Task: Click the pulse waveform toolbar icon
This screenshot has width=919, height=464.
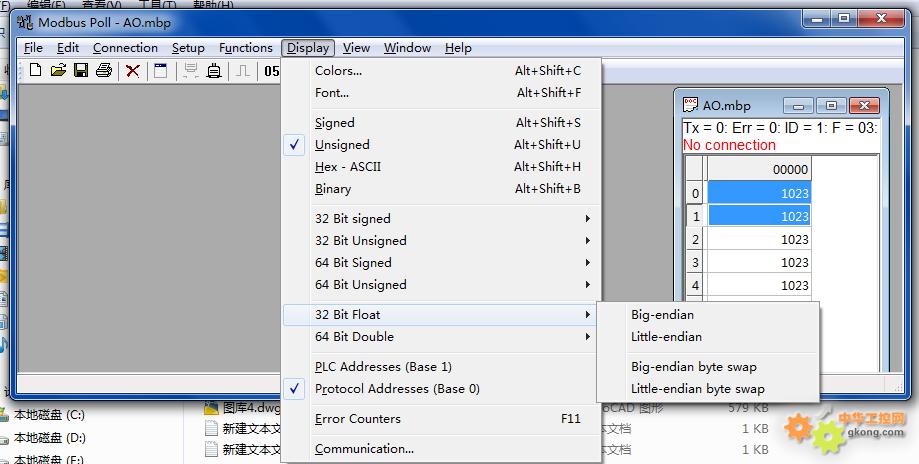Action: [x=243, y=71]
